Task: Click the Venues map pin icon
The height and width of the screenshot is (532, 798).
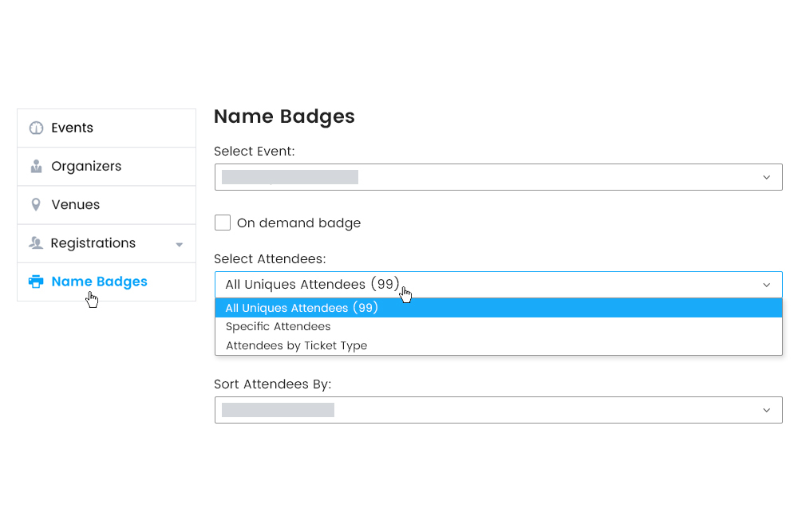Action: pyautogui.click(x=36, y=205)
